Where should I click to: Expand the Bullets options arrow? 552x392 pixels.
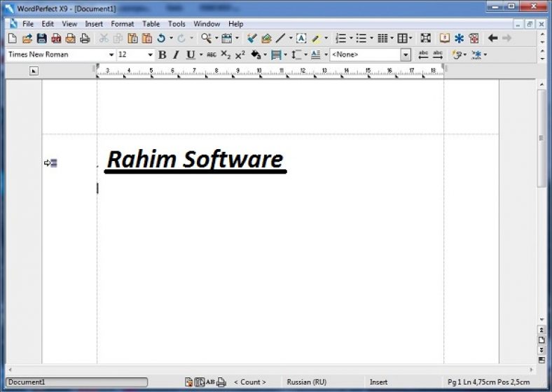[x=371, y=38]
